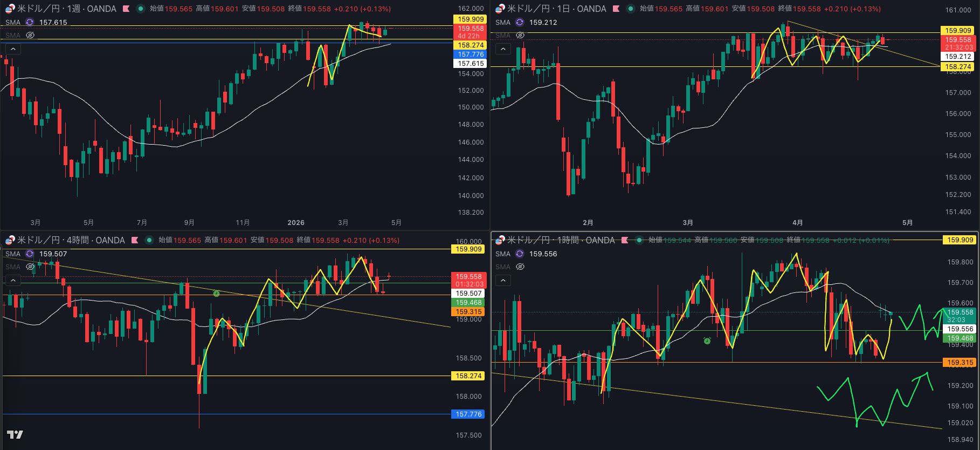The image size is (980, 450).
Task: Open settings icon beside SMA 159.212
Action: (520, 22)
